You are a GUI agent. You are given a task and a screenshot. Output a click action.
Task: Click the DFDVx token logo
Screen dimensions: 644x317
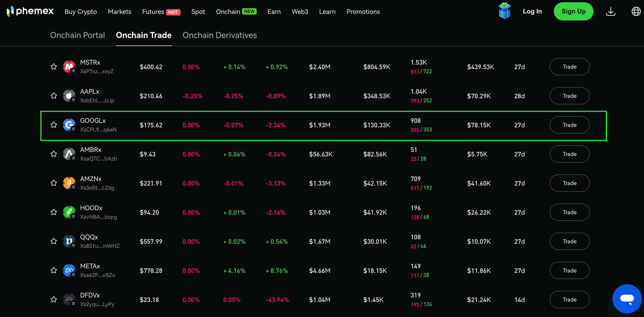69,299
